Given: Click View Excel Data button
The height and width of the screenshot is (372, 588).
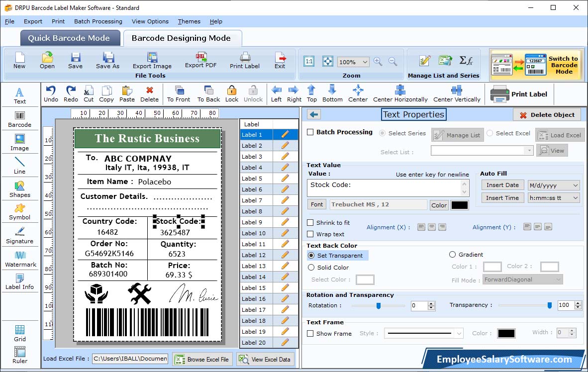Looking at the screenshot, I should (266, 359).
